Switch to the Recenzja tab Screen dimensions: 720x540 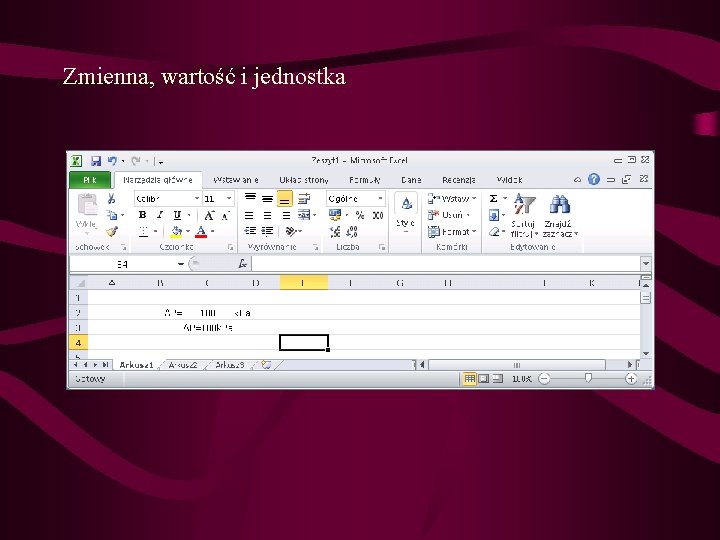pyautogui.click(x=459, y=180)
